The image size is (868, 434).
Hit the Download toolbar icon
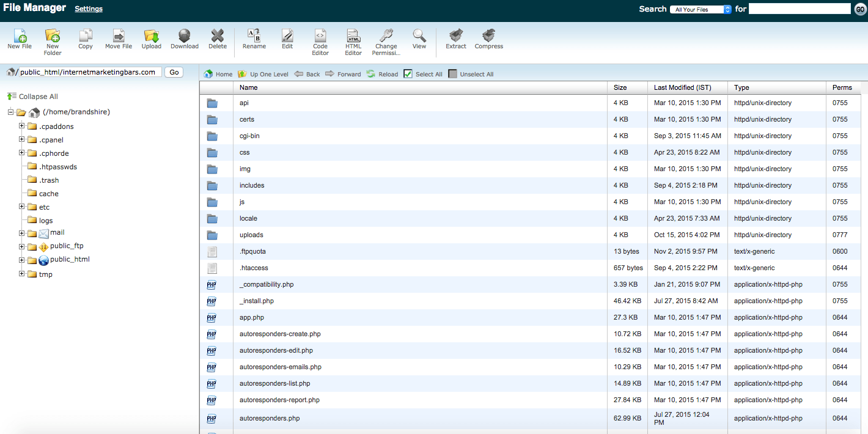pyautogui.click(x=185, y=39)
